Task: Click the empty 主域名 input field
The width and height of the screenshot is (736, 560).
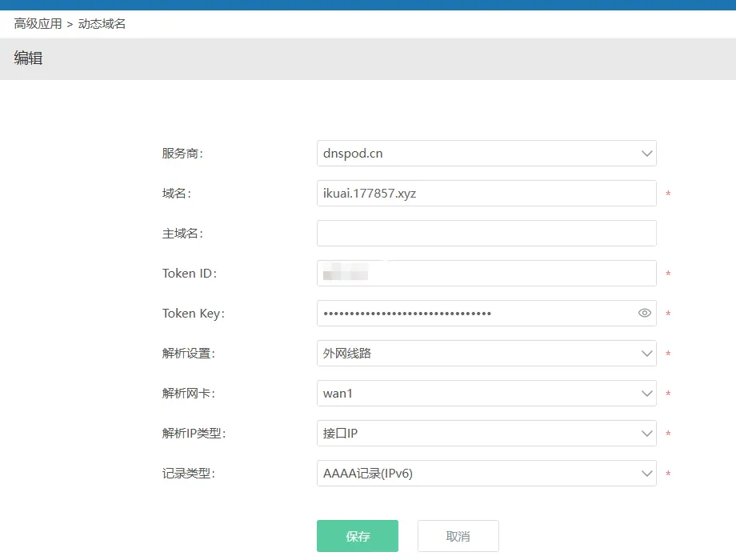Action: coord(486,234)
